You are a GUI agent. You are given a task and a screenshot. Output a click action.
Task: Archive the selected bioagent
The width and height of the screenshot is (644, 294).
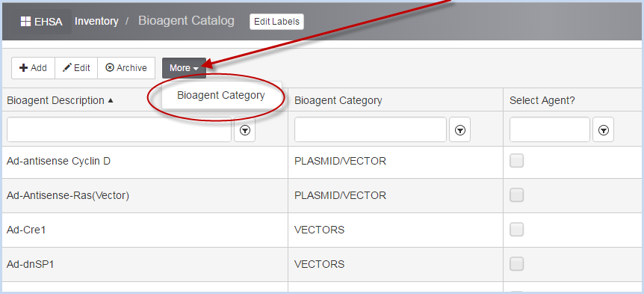click(126, 68)
